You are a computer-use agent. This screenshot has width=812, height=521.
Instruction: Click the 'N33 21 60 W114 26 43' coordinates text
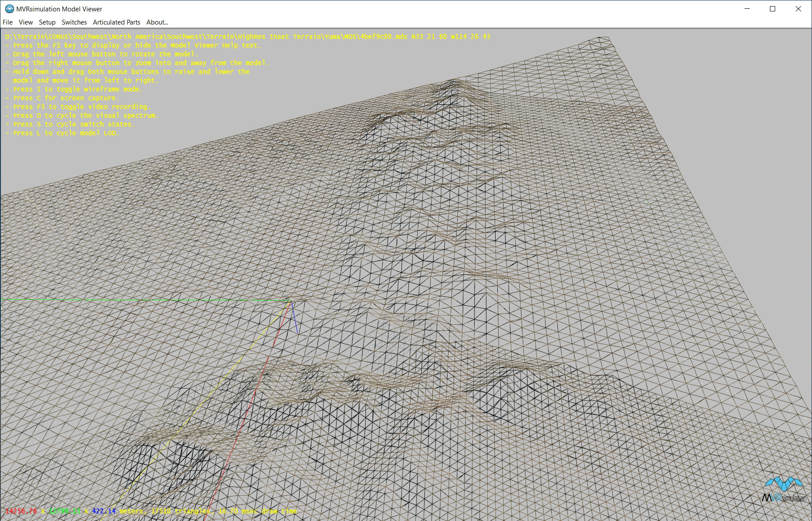[450, 37]
